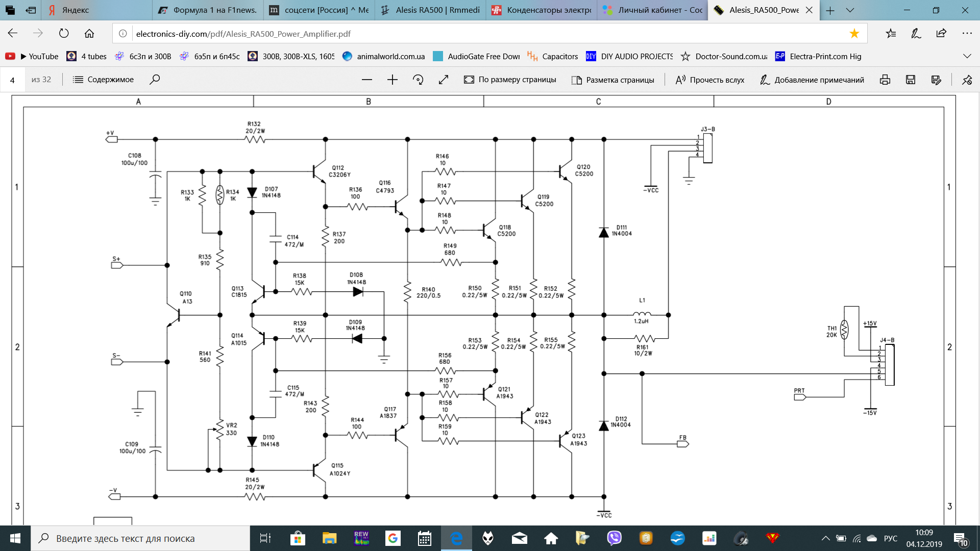Image resolution: width=980 pixels, height=551 pixels.
Task: Click the page number field
Action: pyautogui.click(x=12, y=80)
